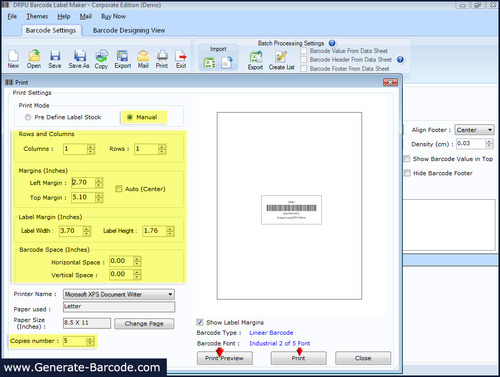Viewport: 500px width, 377px height.
Task: Enable the Auto (Center) checkbox
Action: click(119, 189)
